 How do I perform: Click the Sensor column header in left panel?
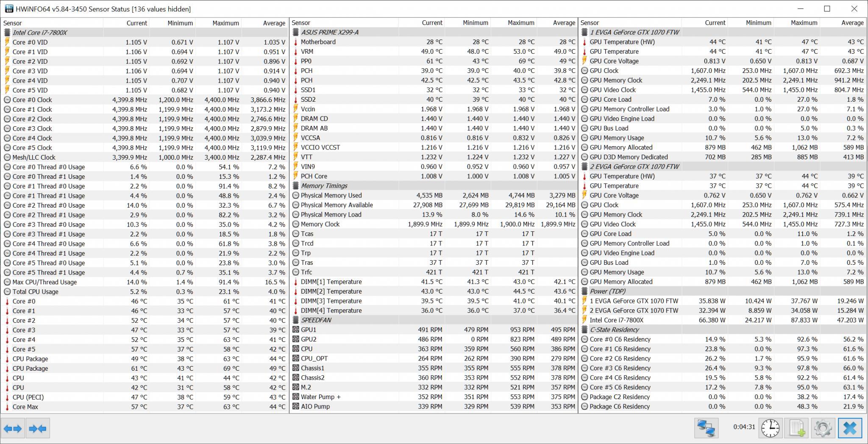[52, 23]
